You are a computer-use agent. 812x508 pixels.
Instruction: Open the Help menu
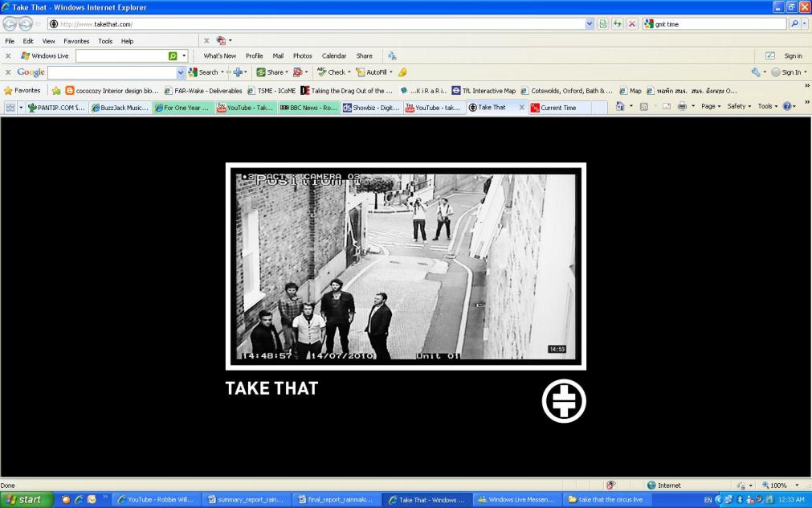127,41
